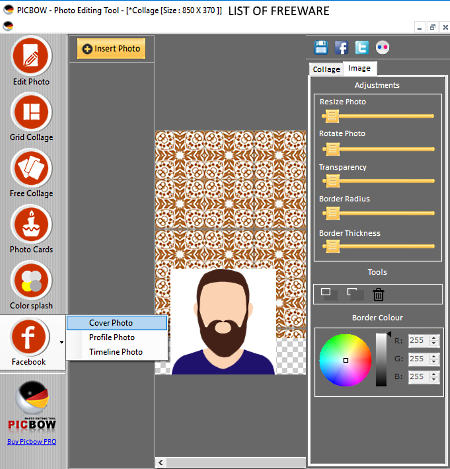Increase the R value with up arrow
Viewport: 450px width, 469px height.
(434, 338)
